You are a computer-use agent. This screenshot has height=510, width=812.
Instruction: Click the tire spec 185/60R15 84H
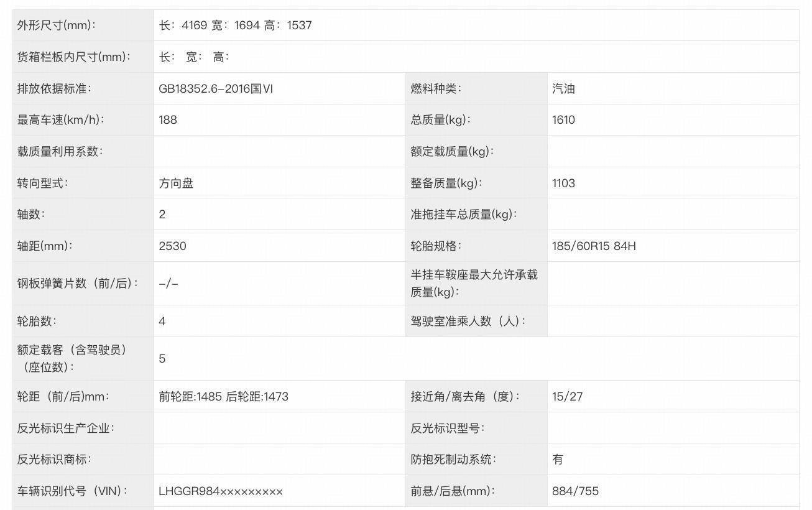pos(594,246)
